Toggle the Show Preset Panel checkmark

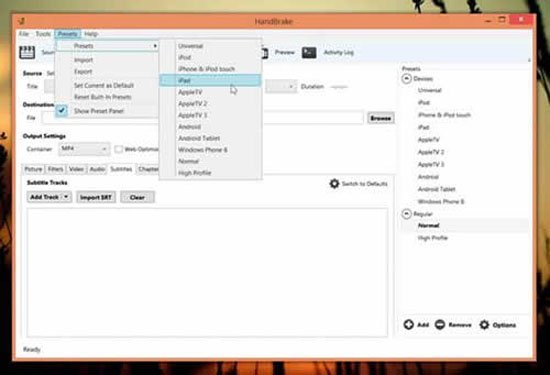coord(62,111)
